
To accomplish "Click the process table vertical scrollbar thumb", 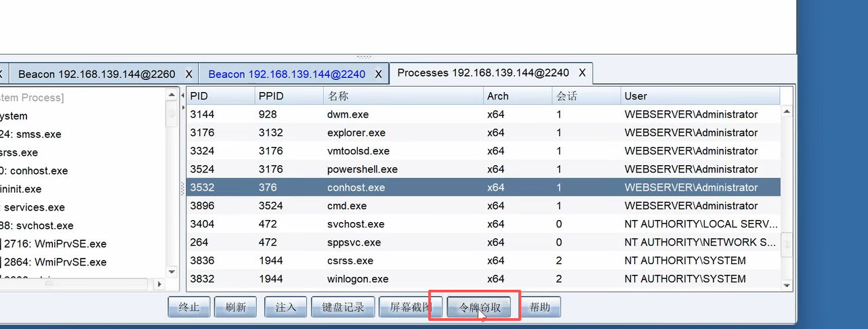I will 787,246.
